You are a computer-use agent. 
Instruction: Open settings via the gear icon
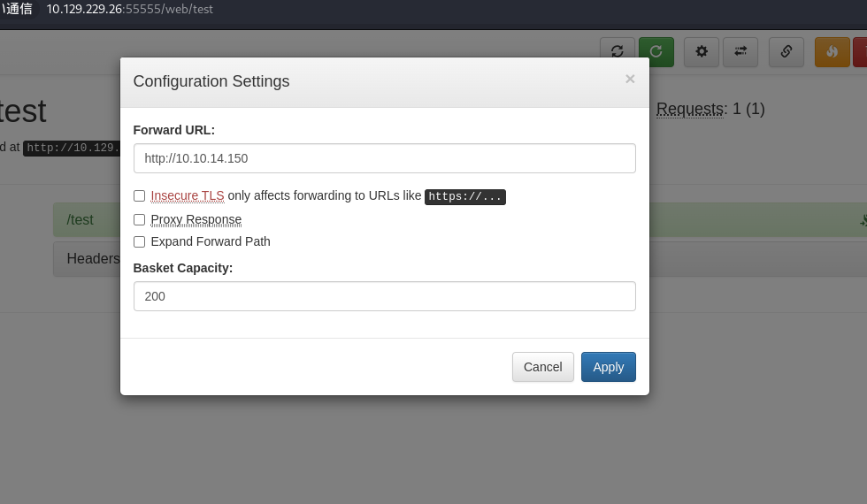[x=702, y=52]
